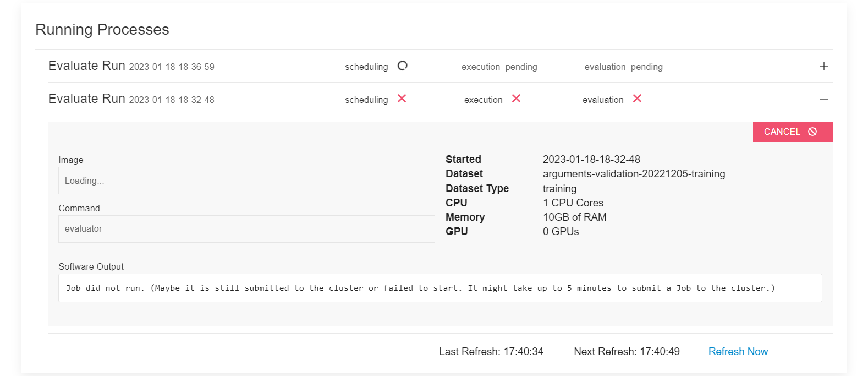Click the evaluation pending status
The image size is (868, 376).
(x=623, y=67)
